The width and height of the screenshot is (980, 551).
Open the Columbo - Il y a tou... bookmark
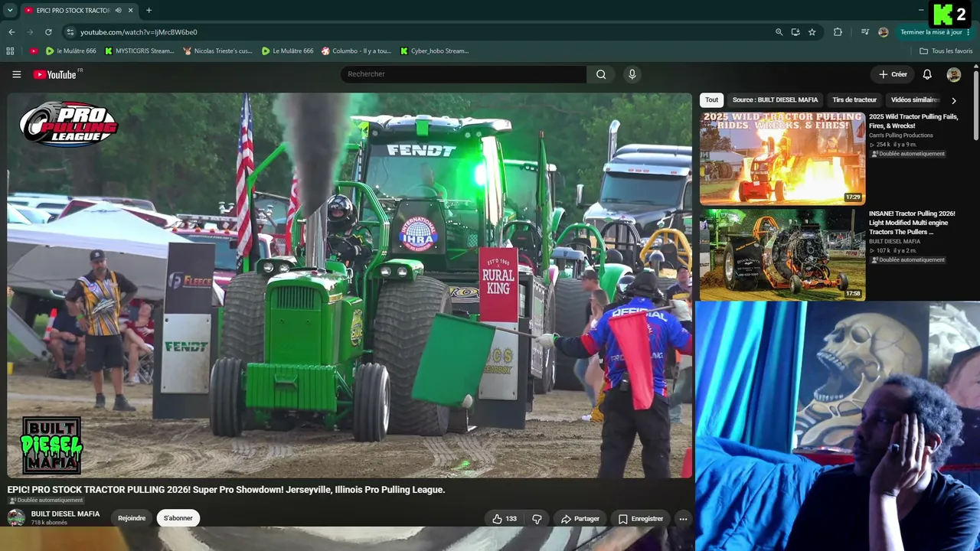356,51
